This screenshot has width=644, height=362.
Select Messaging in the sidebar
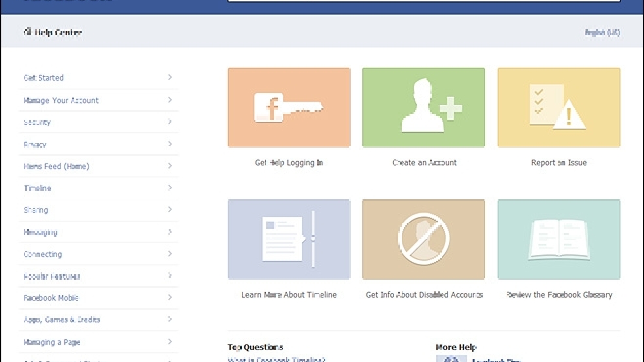tap(40, 232)
